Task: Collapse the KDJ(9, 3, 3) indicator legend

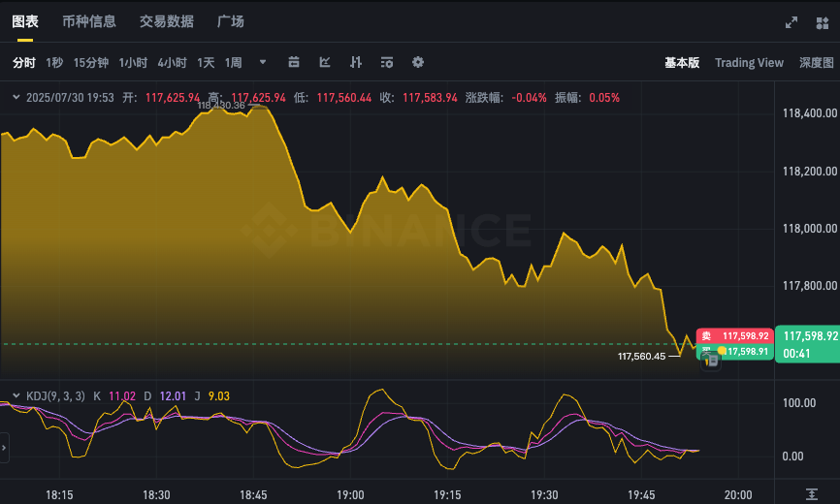Action: click(x=15, y=395)
